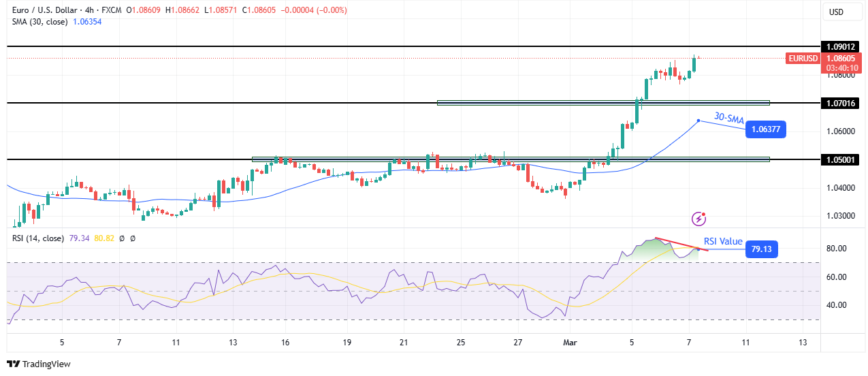Click the blue RSI Value label 79.13
This screenshot has height=376, width=868.
click(x=761, y=249)
